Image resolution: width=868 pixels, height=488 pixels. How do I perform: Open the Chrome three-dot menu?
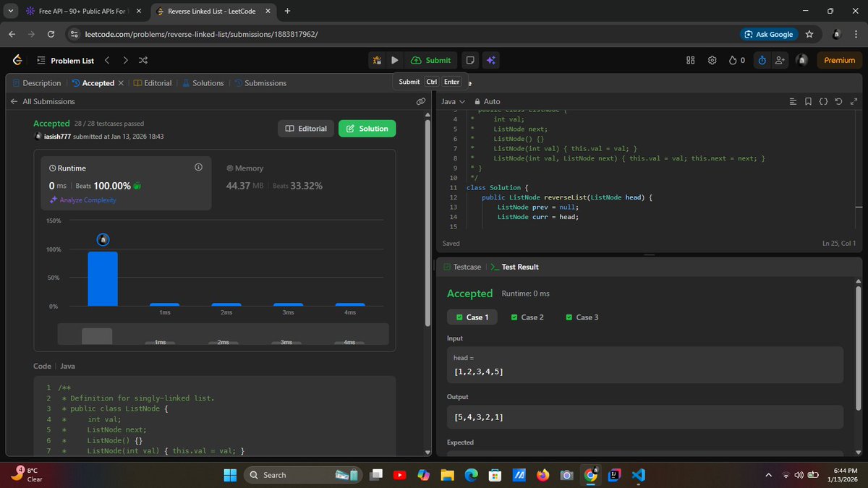(x=854, y=34)
